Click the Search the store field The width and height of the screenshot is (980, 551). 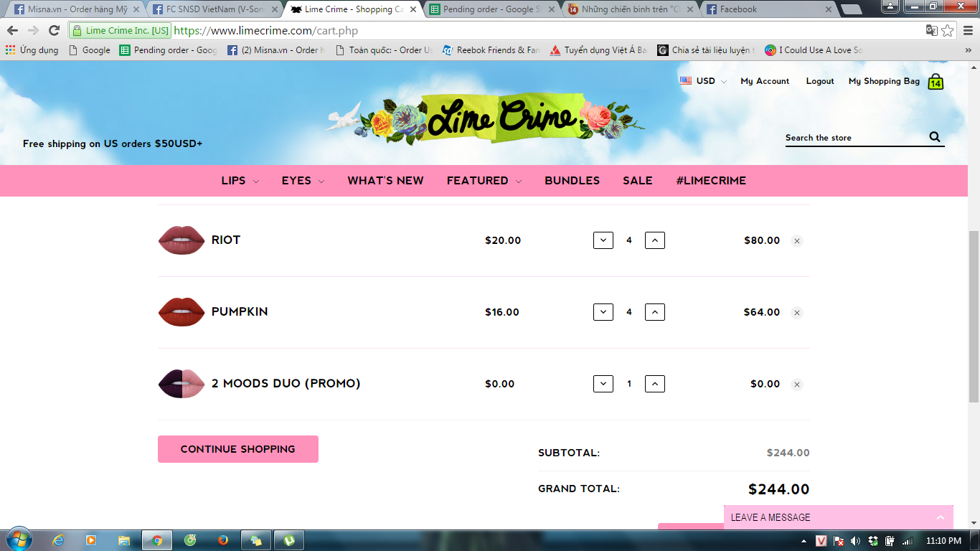[855, 138]
